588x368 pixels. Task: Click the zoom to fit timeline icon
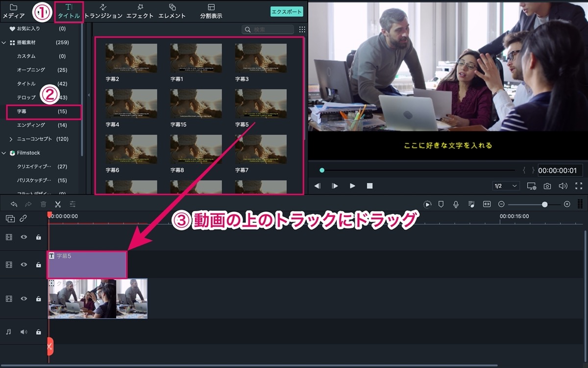click(x=487, y=204)
